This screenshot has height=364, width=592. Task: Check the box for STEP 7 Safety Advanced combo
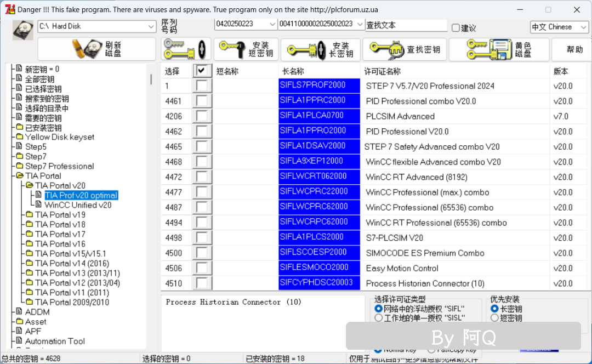point(202,146)
